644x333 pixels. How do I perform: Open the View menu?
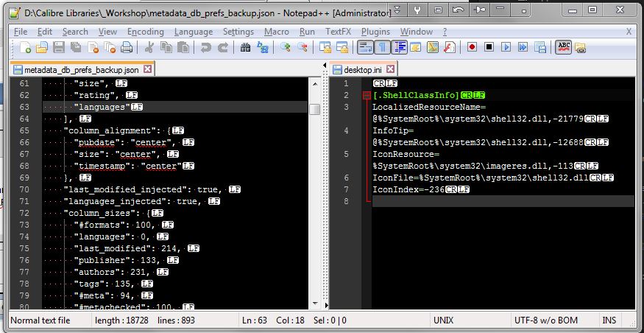click(107, 32)
